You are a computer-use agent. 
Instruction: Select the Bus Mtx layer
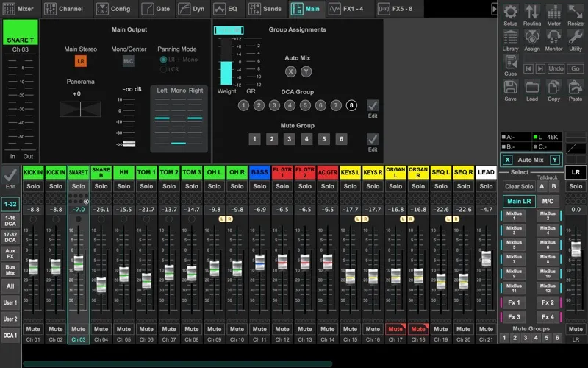pyautogui.click(x=10, y=270)
